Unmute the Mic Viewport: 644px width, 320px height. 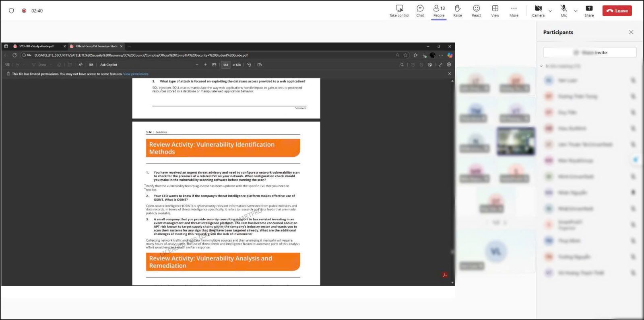pyautogui.click(x=564, y=10)
